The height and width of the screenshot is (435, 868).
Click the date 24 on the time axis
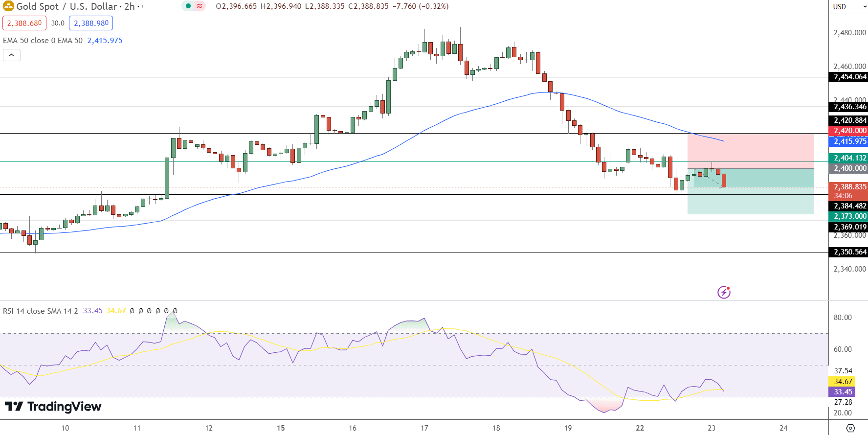783,428
